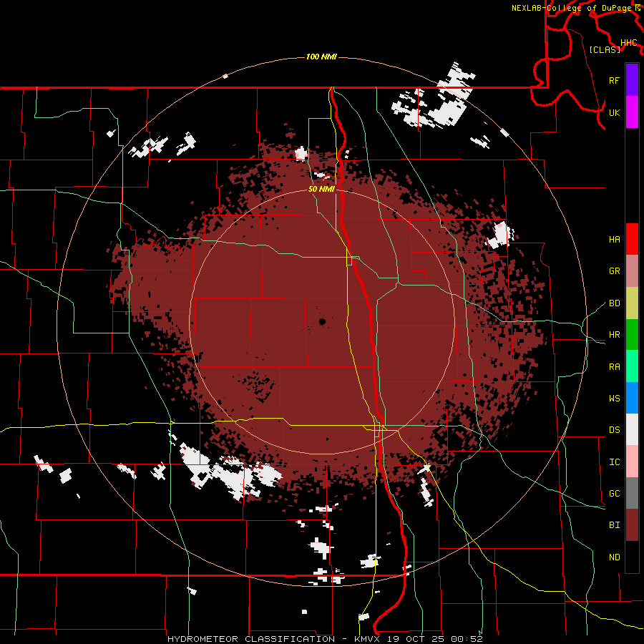Click the RF purple legend color swatch

pyautogui.click(x=632, y=80)
